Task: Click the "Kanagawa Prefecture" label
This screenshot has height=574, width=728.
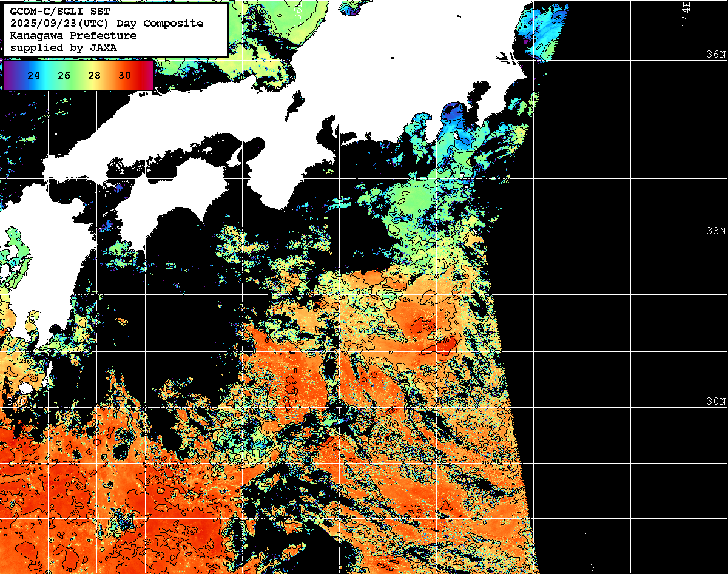Action: coord(73,36)
